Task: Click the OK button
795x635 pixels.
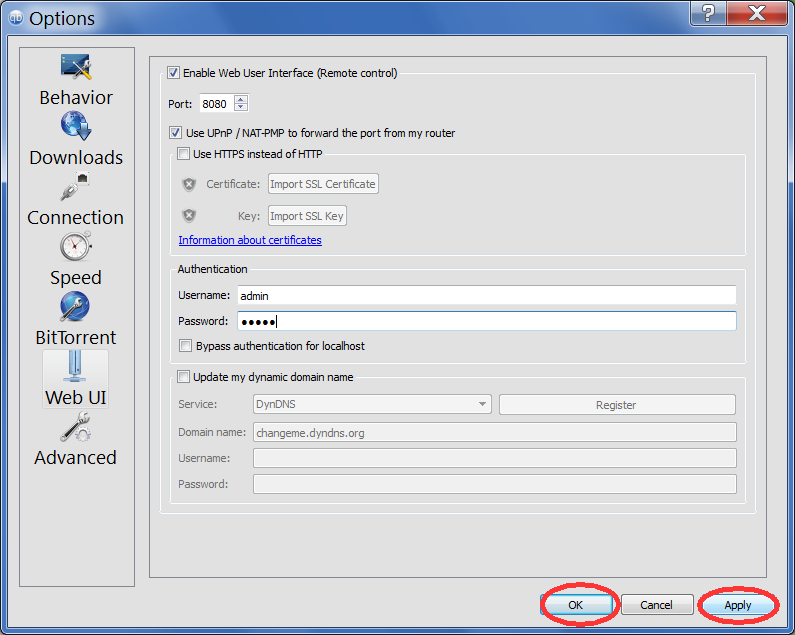Action: coord(576,605)
